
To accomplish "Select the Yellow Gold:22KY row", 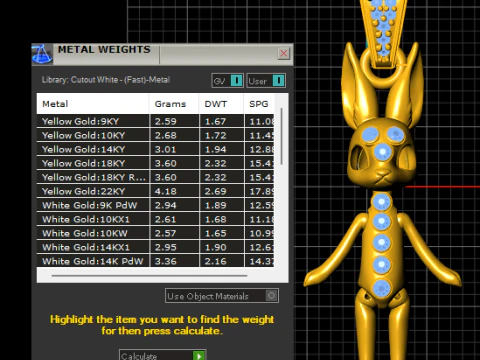I will 155,191.
